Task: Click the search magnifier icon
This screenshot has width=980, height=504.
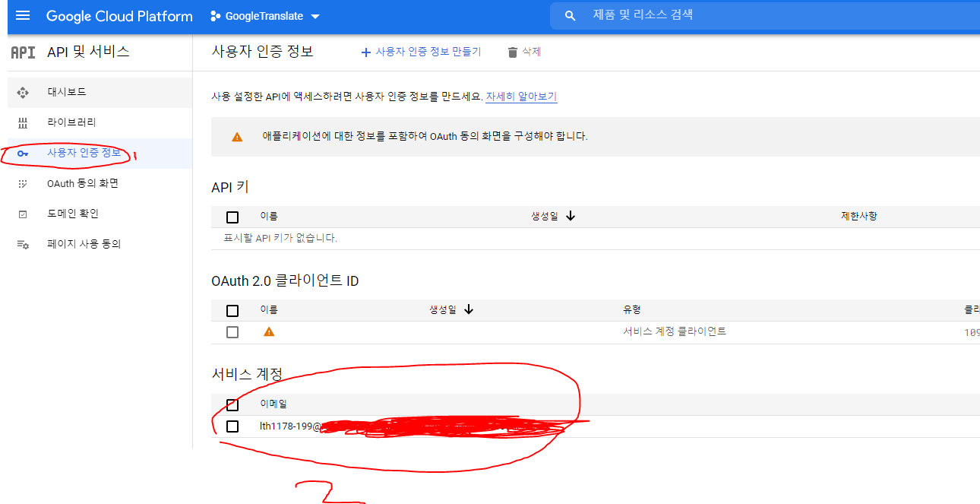Action: [x=571, y=16]
